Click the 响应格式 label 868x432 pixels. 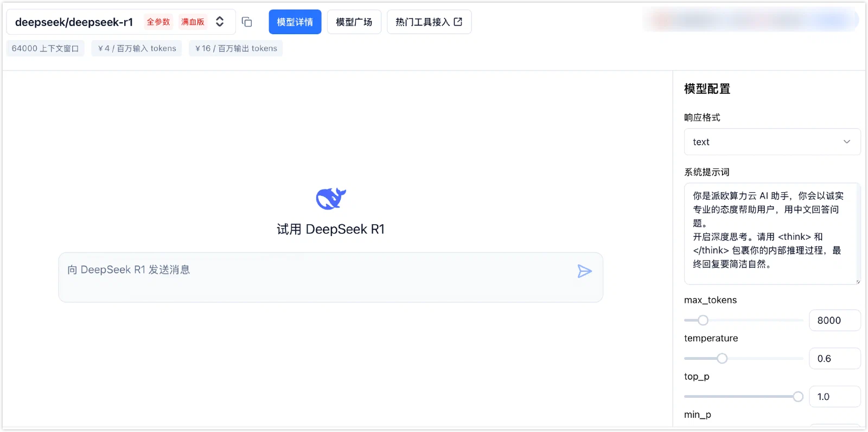(x=702, y=117)
